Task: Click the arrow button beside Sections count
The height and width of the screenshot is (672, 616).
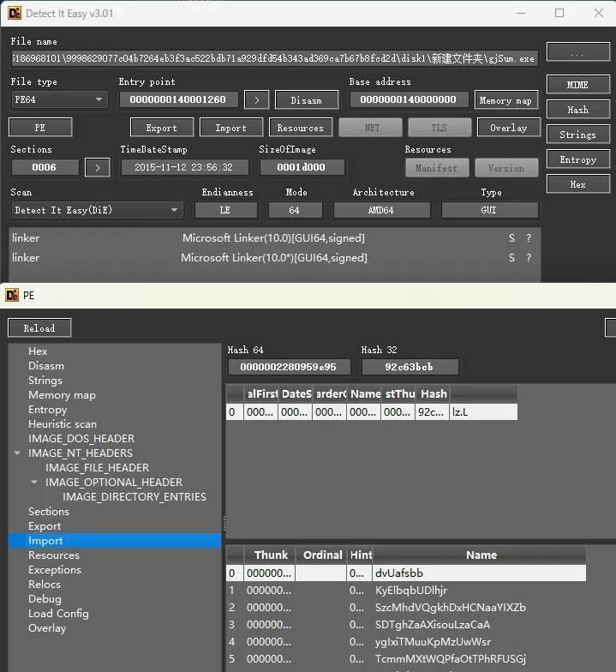Action: (98, 168)
